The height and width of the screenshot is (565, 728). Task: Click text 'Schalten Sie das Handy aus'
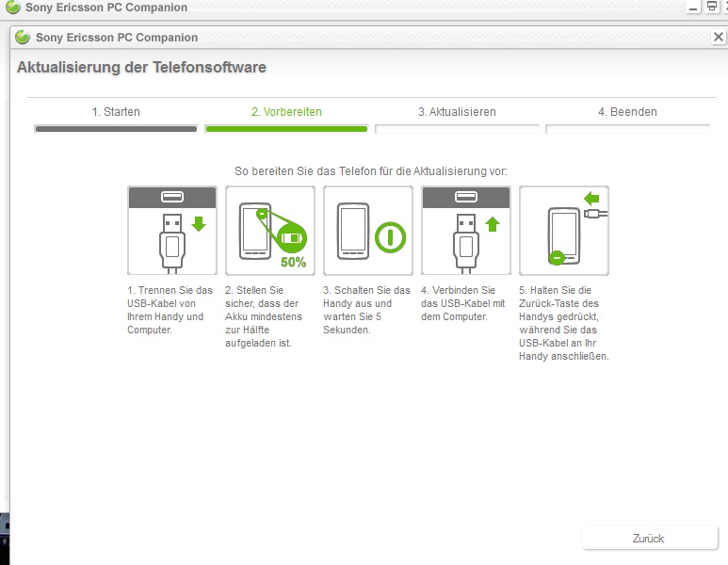366,297
